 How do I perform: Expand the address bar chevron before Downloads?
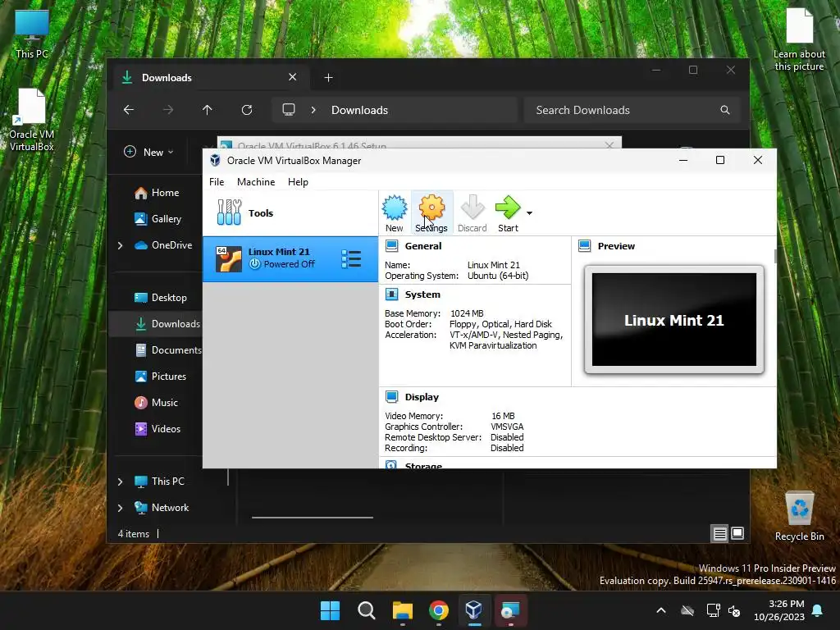[x=313, y=110]
